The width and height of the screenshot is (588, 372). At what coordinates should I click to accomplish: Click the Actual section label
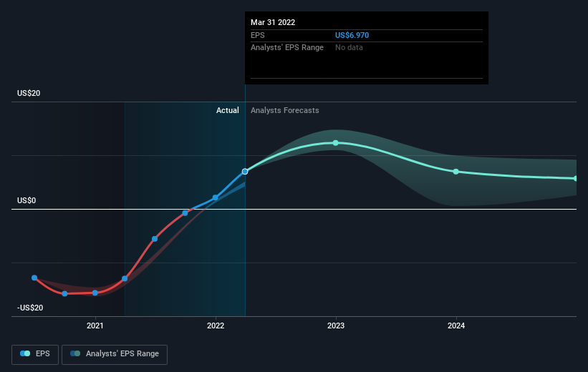(x=228, y=110)
